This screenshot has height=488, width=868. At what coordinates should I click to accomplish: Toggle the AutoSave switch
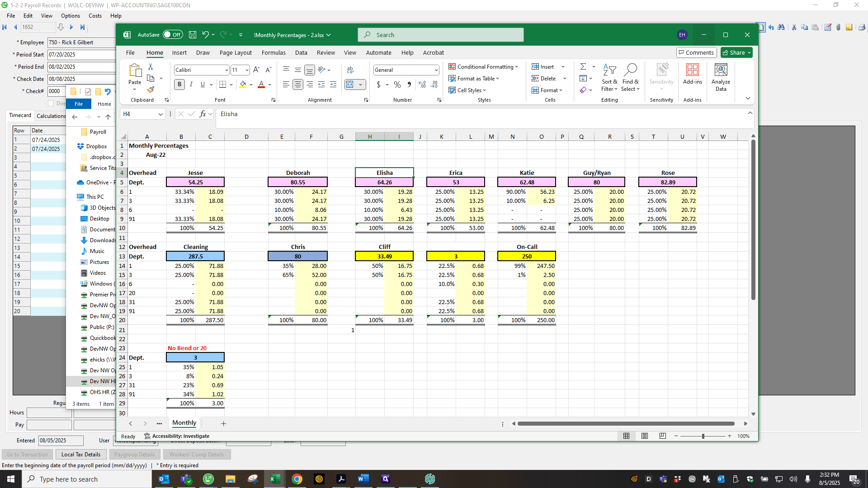click(x=173, y=35)
